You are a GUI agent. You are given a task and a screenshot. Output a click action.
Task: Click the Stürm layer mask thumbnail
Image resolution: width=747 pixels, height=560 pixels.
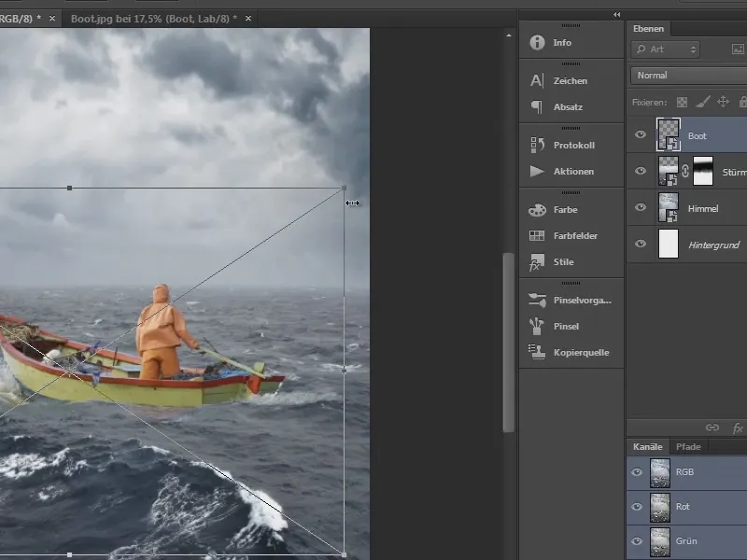coord(703,171)
